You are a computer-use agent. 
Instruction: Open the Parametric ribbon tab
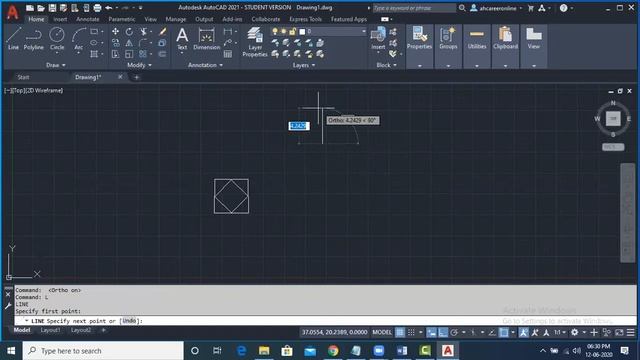tap(122, 19)
